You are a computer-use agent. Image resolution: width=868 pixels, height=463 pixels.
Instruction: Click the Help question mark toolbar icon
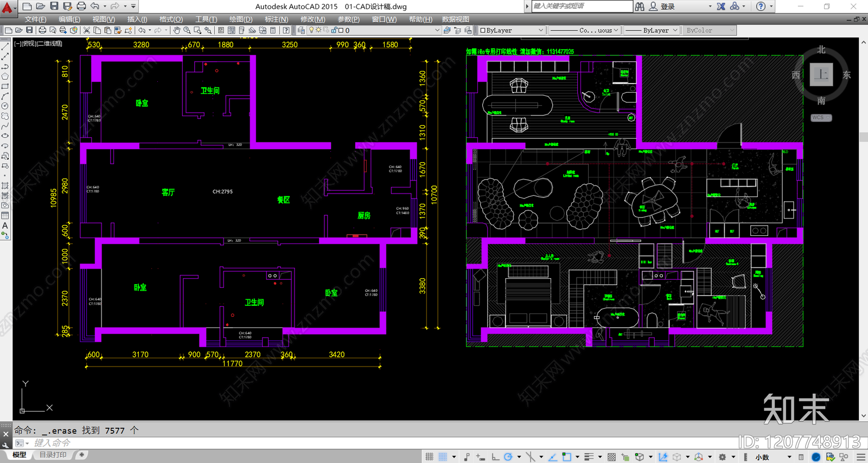click(286, 30)
